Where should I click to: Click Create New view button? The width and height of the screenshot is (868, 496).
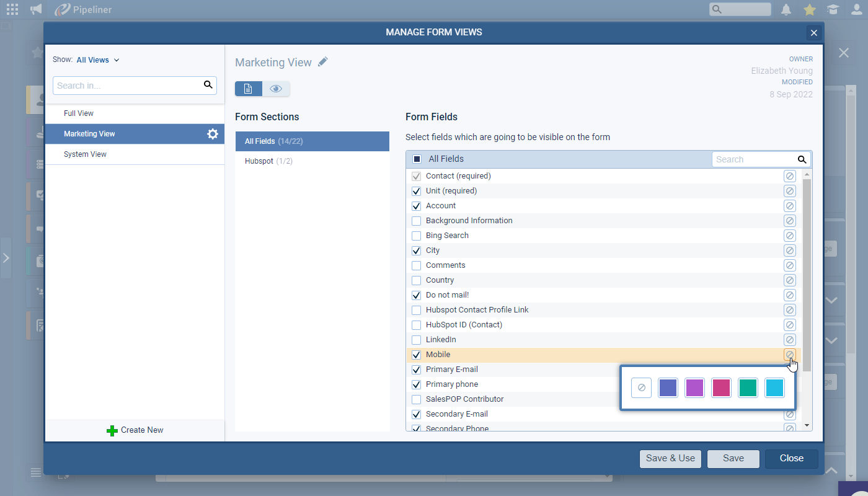pyautogui.click(x=135, y=430)
